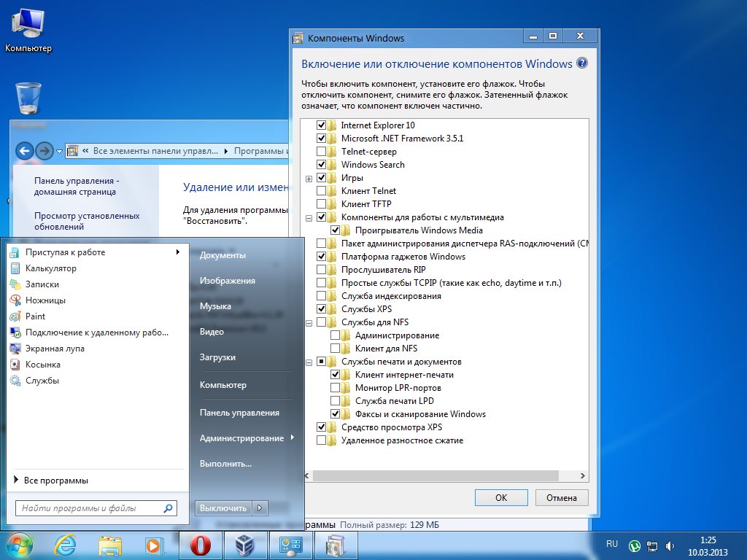
Task: Open Windows Explorer from the taskbar
Action: click(x=110, y=545)
